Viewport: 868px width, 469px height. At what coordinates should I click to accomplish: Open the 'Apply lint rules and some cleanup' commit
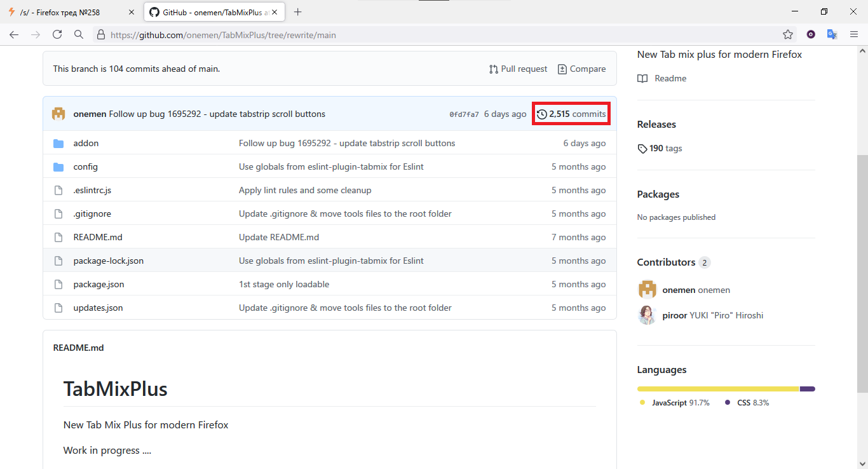(x=305, y=190)
